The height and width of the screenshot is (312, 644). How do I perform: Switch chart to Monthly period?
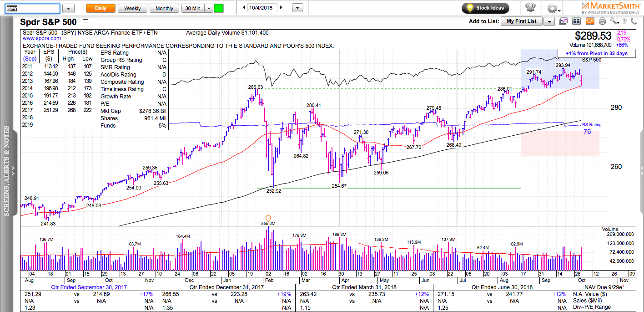click(164, 8)
